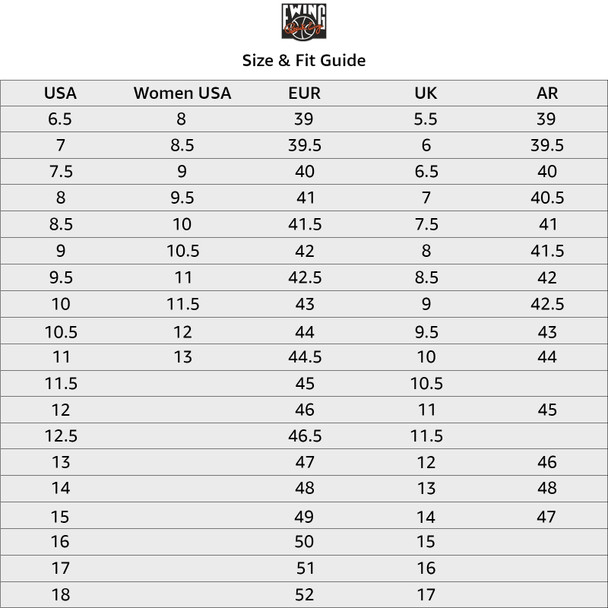Click EUR size 44.5 cell
The image size is (608, 608).
[304, 357]
